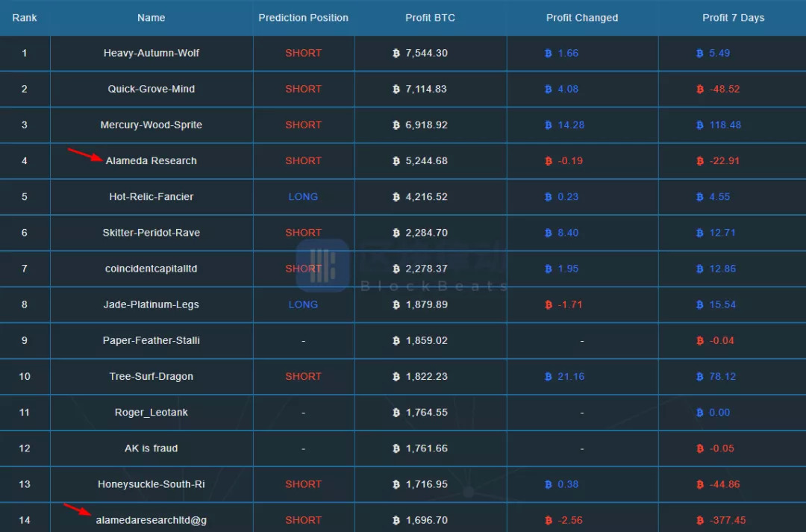
Task: Open the AK is fraud entry
Action: pyautogui.click(x=151, y=448)
